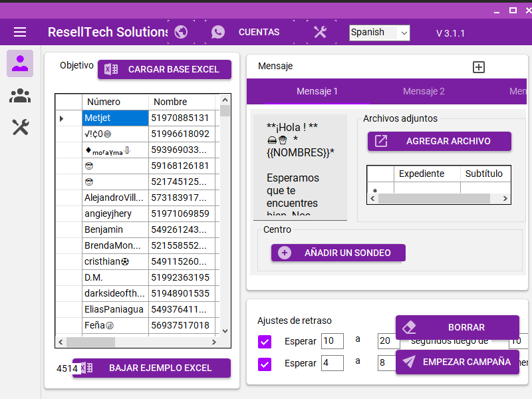Open the wrench tools icon in header
The image size is (532, 399).
(321, 32)
